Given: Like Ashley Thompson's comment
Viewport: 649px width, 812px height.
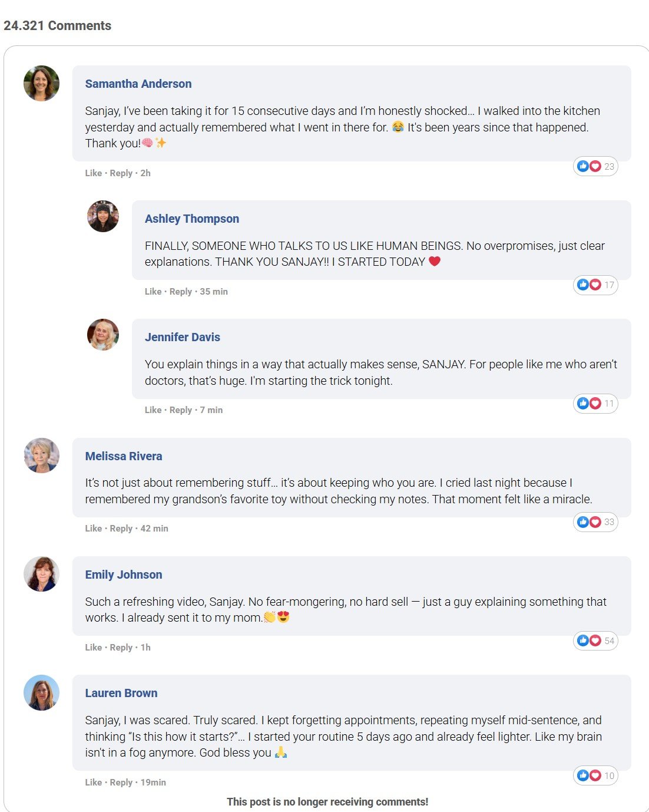Looking at the screenshot, I should tap(153, 291).
